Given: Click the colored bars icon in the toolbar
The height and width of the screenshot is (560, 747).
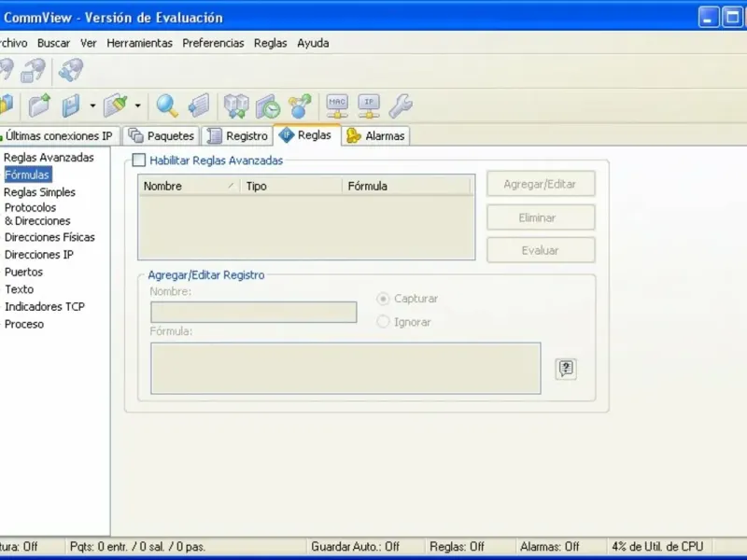Looking at the screenshot, I should click(x=7, y=105).
